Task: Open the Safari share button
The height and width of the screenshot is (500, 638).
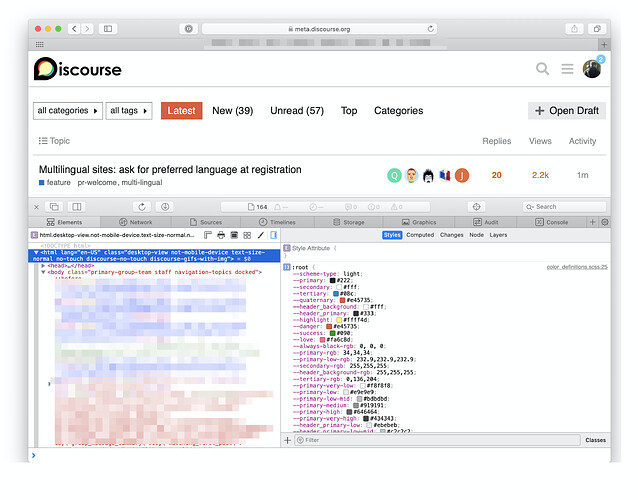Action: click(574, 28)
